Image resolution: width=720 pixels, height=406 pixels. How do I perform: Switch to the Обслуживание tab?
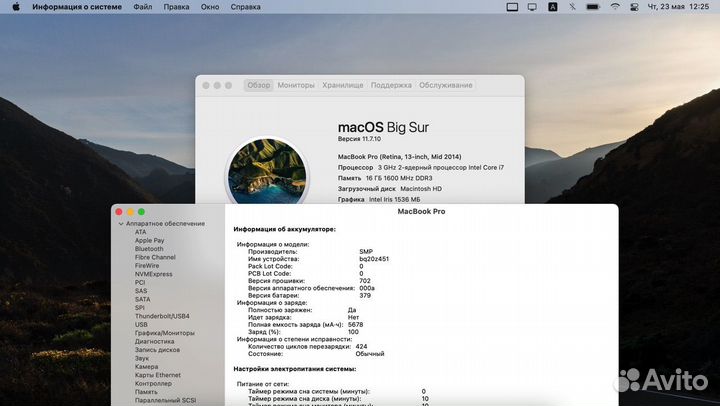(445, 85)
